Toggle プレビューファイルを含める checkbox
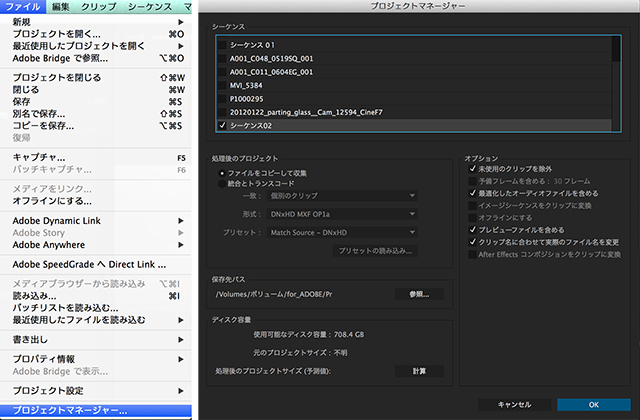Screen dimensions: 640x420 tap(473, 230)
